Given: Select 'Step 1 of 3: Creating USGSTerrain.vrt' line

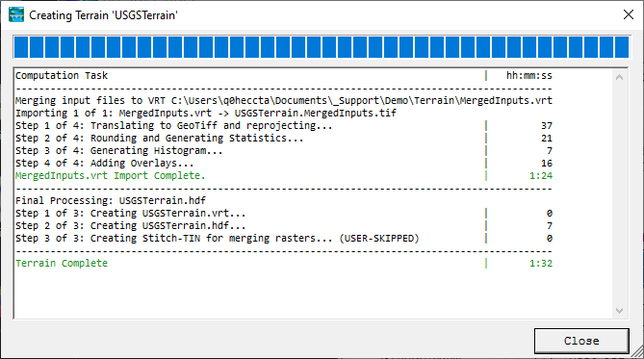Looking at the screenshot, I should tap(131, 213).
